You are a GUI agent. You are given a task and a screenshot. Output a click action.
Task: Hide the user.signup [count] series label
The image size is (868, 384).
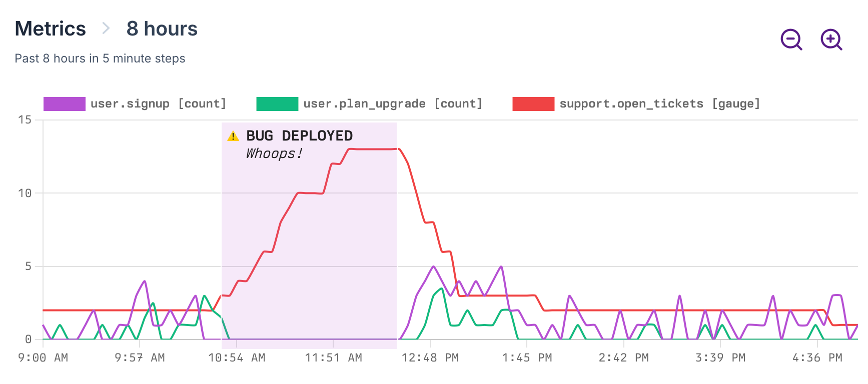coord(158,104)
